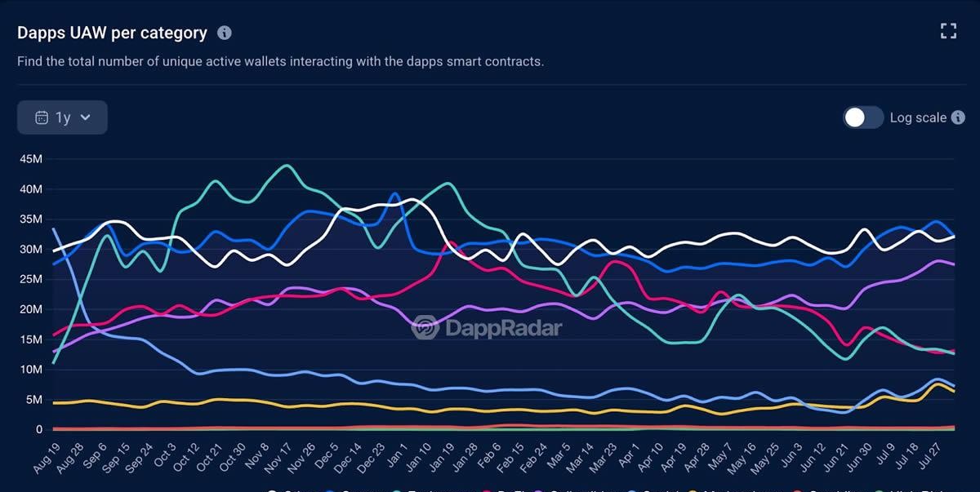Toggle the Other series white legend marker

(x=274, y=490)
